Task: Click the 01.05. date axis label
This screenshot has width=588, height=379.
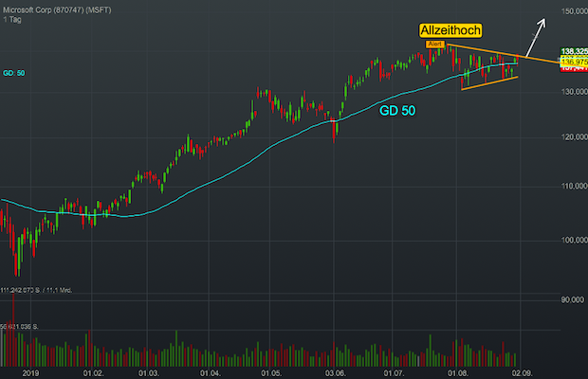Action: pyautogui.click(x=271, y=373)
